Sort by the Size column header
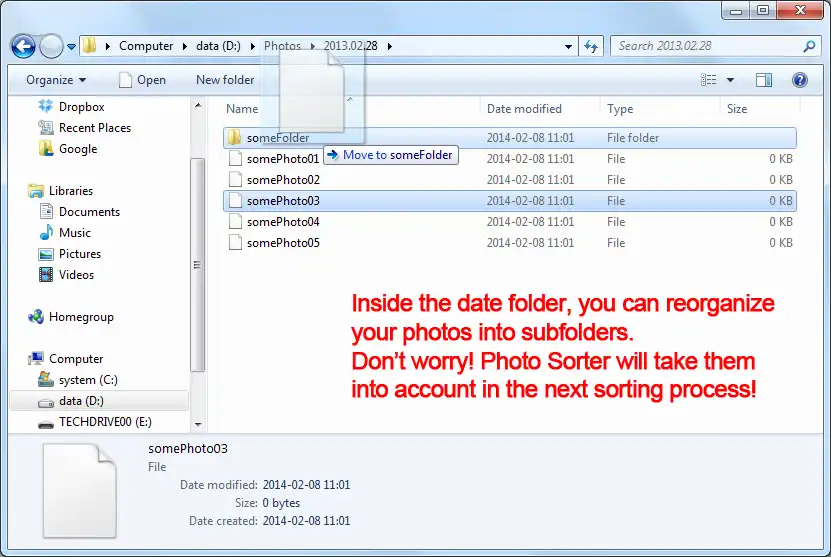 (x=737, y=109)
